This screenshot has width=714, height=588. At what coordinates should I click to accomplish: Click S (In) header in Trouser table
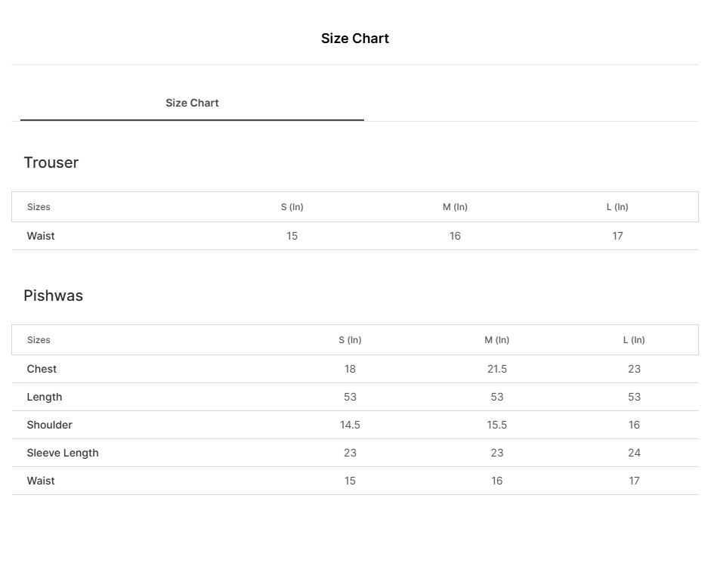(x=292, y=207)
